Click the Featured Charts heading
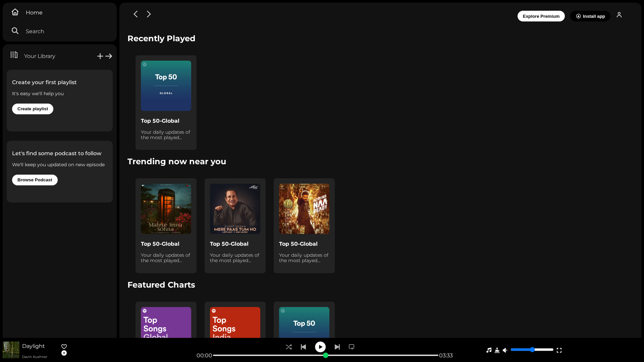The width and height of the screenshot is (644, 362). pos(161,285)
